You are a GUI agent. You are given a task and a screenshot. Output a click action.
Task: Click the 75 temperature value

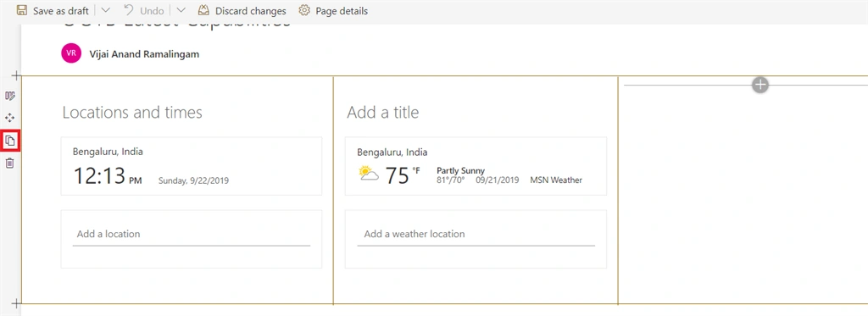[x=397, y=175]
